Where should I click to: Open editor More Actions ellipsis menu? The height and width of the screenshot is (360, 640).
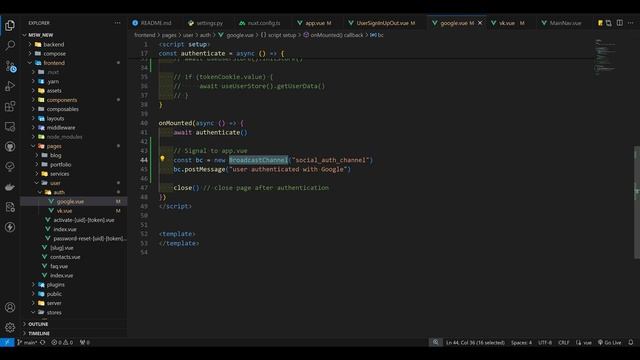point(631,23)
